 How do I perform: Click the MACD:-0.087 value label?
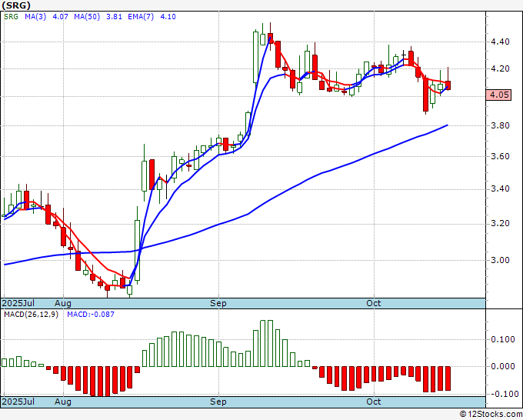(91, 315)
